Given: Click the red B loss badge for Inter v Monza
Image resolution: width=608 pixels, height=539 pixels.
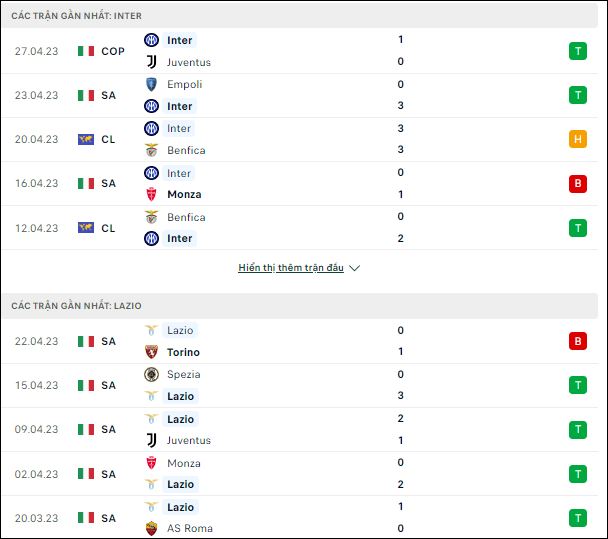Looking at the screenshot, I should 578,183.
